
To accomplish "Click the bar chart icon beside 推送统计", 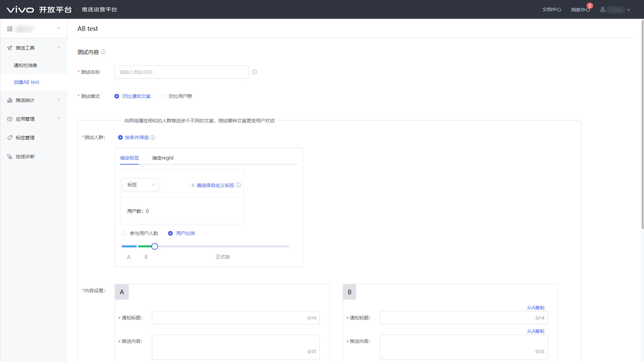I will (10, 100).
